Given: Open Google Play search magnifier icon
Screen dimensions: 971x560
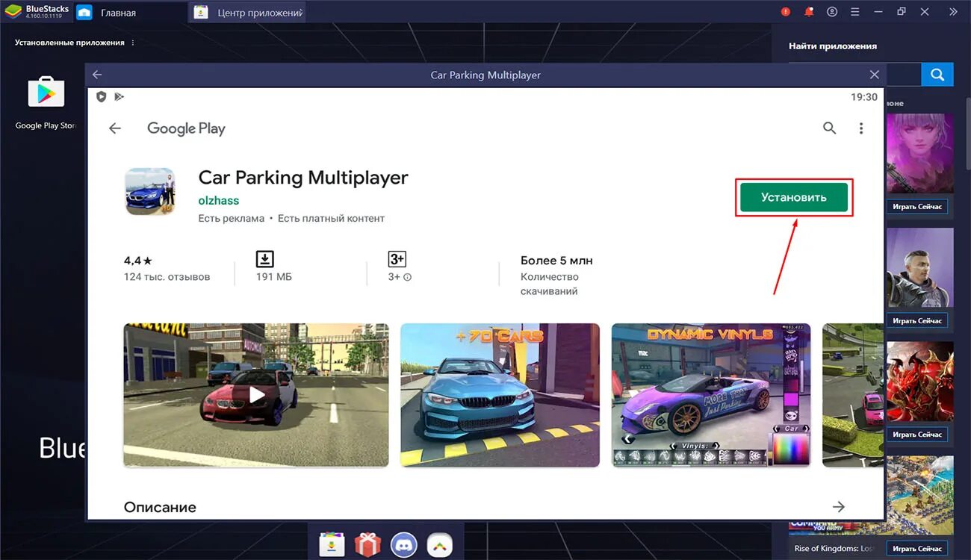Looking at the screenshot, I should [x=829, y=128].
